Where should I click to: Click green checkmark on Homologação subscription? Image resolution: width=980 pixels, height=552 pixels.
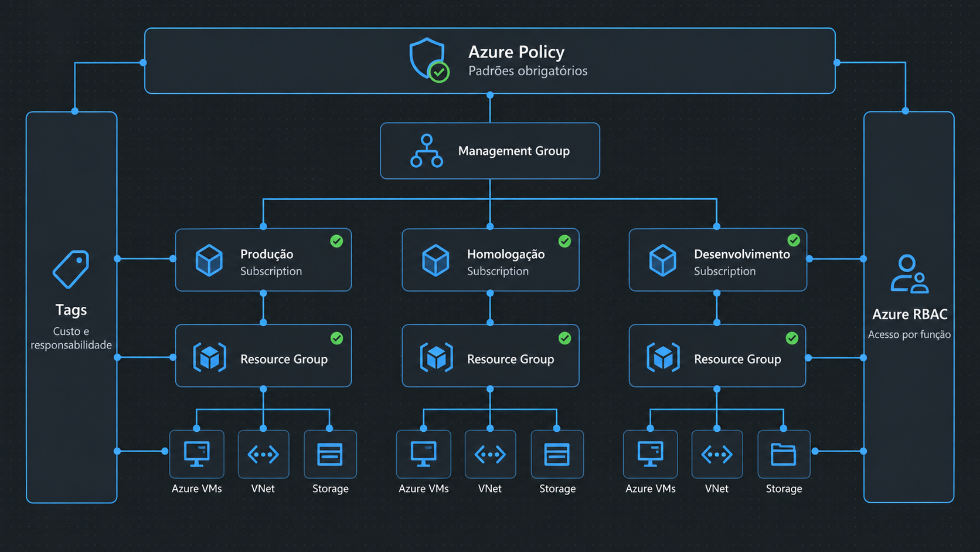click(x=564, y=241)
